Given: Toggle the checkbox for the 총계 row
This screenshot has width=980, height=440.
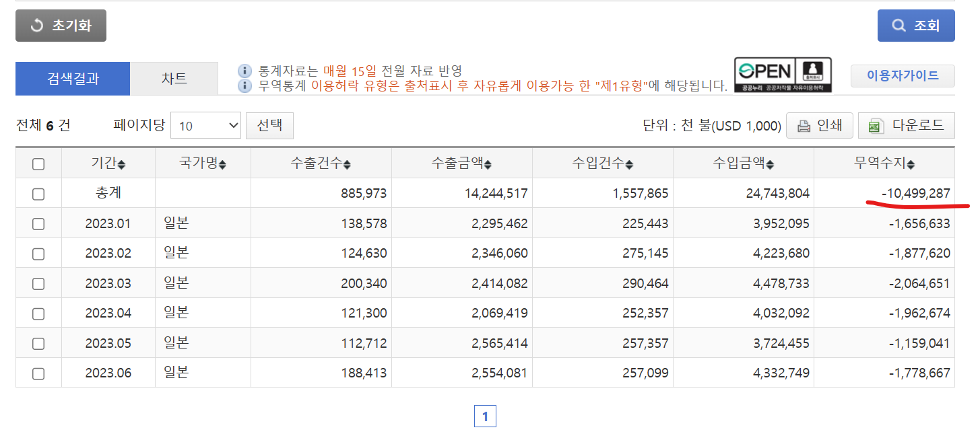Looking at the screenshot, I should 38,194.
